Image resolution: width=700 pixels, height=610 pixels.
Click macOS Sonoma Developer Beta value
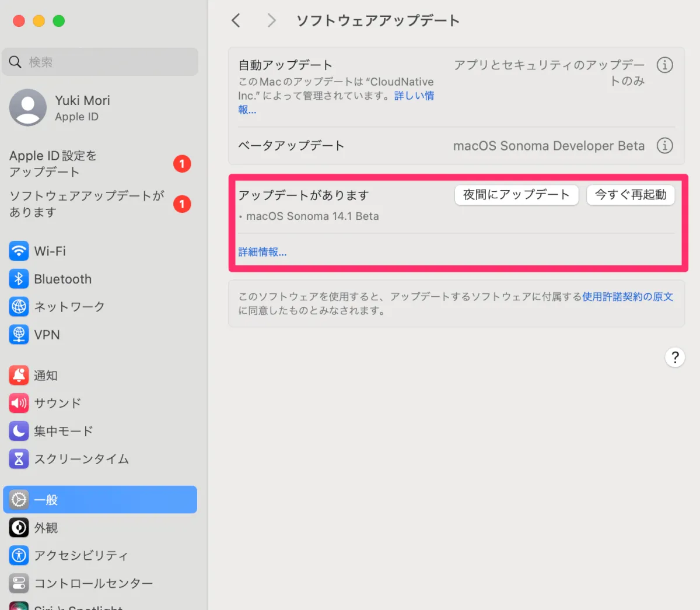[x=549, y=146]
